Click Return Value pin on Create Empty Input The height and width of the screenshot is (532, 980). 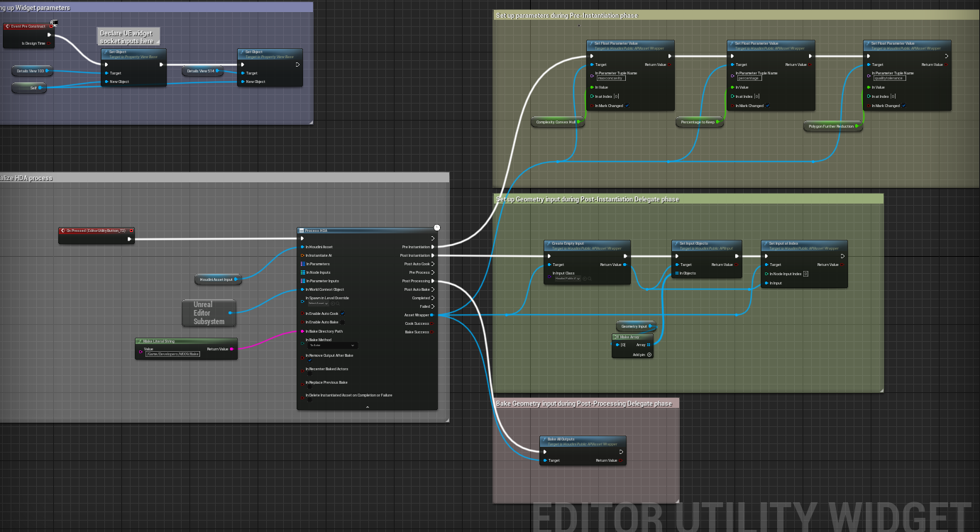(624, 265)
